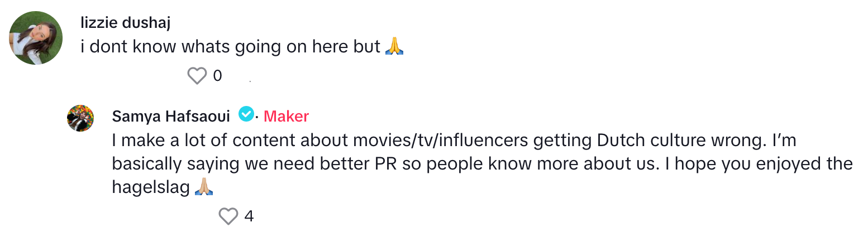Like Samya Hafsaoui's reply with the heart
The image size is (868, 232).
[228, 216]
